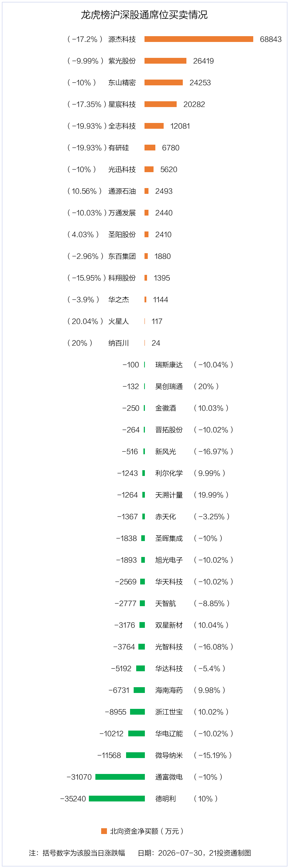
Task: Select the 通富微电 green bar
Action: (120, 777)
